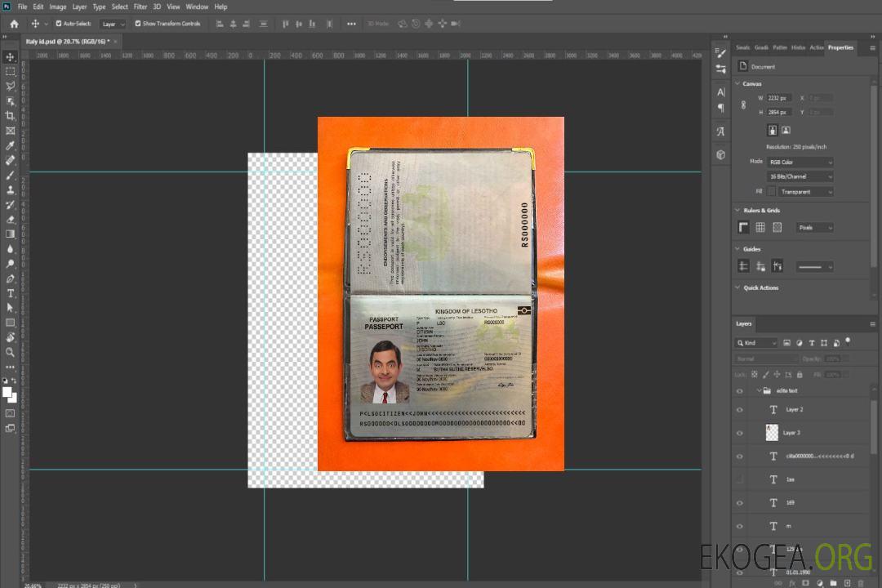Create a new group with the folder icon

tap(833, 583)
